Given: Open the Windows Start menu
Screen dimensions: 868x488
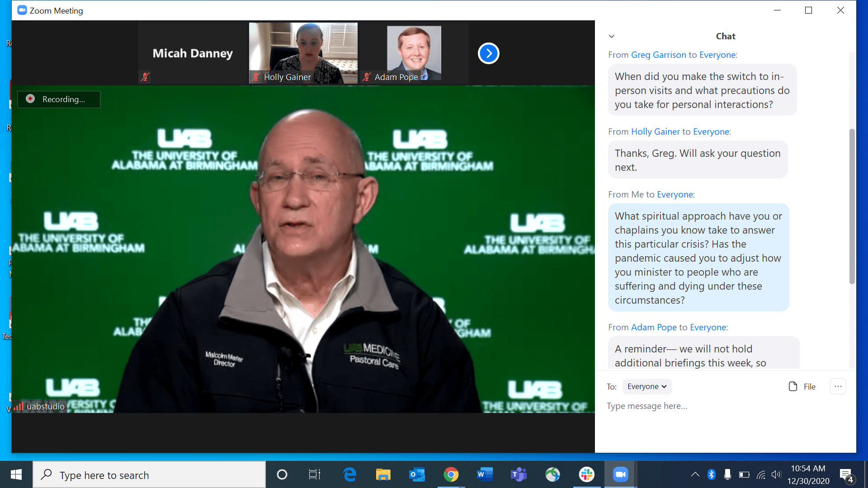Looking at the screenshot, I should tap(16, 474).
